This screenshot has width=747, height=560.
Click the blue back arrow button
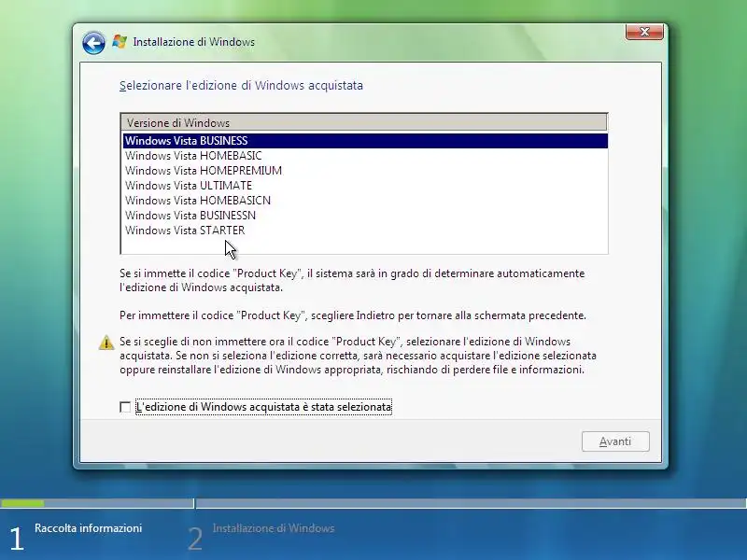(93, 43)
